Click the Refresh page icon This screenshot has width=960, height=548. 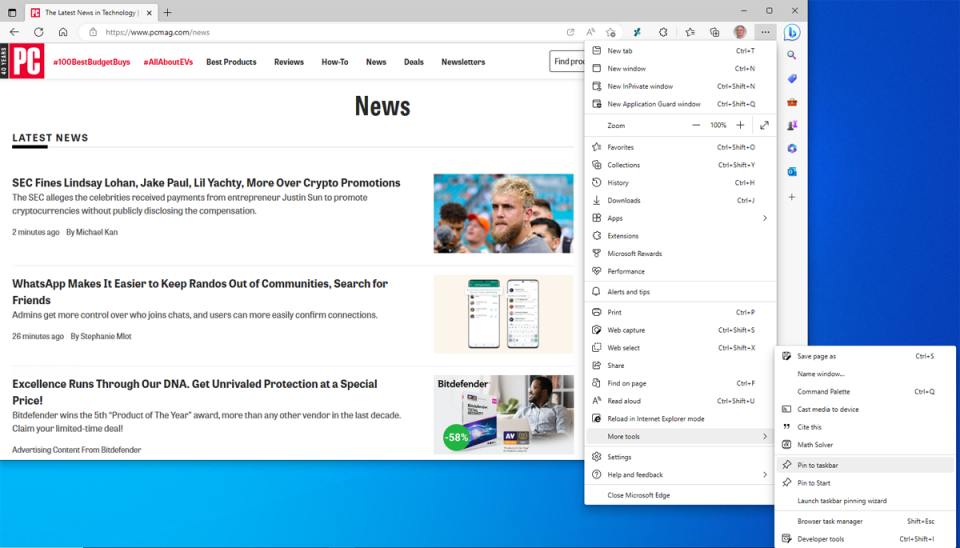[39, 32]
